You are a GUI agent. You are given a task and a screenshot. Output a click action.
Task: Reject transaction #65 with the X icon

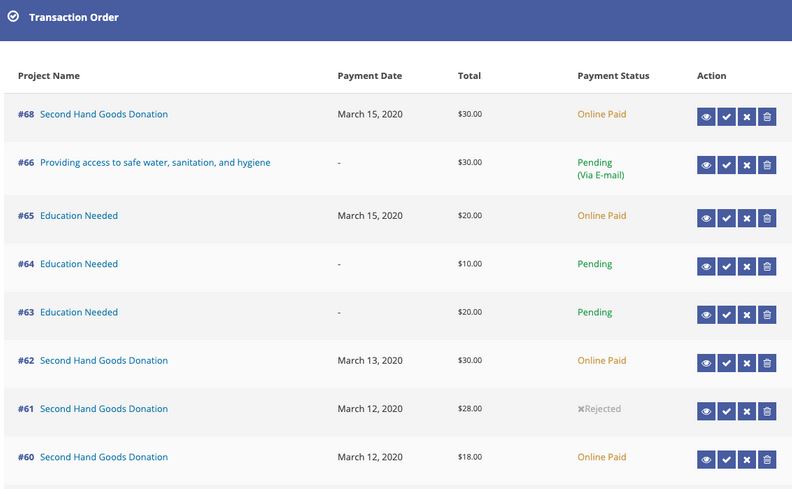click(x=747, y=218)
